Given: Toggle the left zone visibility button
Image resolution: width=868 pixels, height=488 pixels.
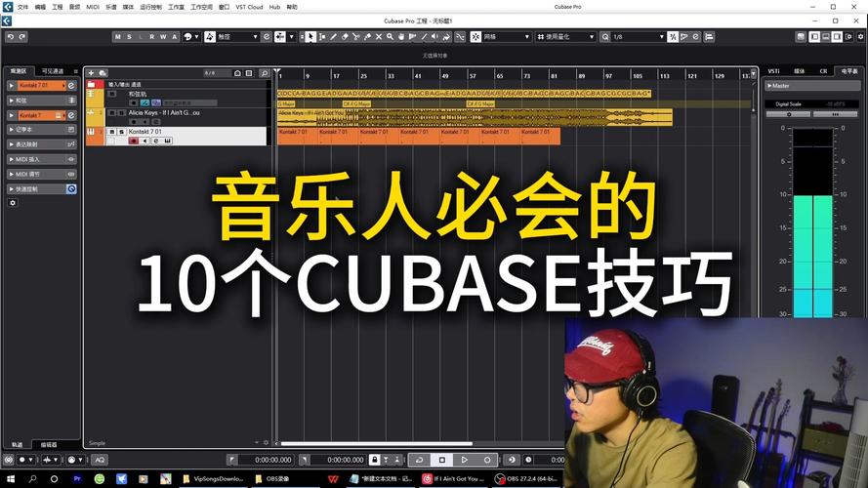Looking at the screenshot, I should 814,36.
